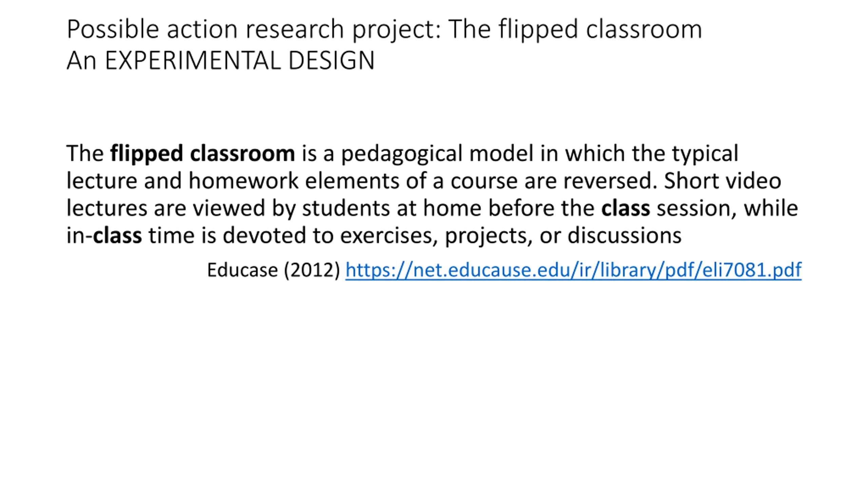The image size is (868, 488).
Task: Click the word 'projects,' in the last line
Action: (x=489, y=235)
